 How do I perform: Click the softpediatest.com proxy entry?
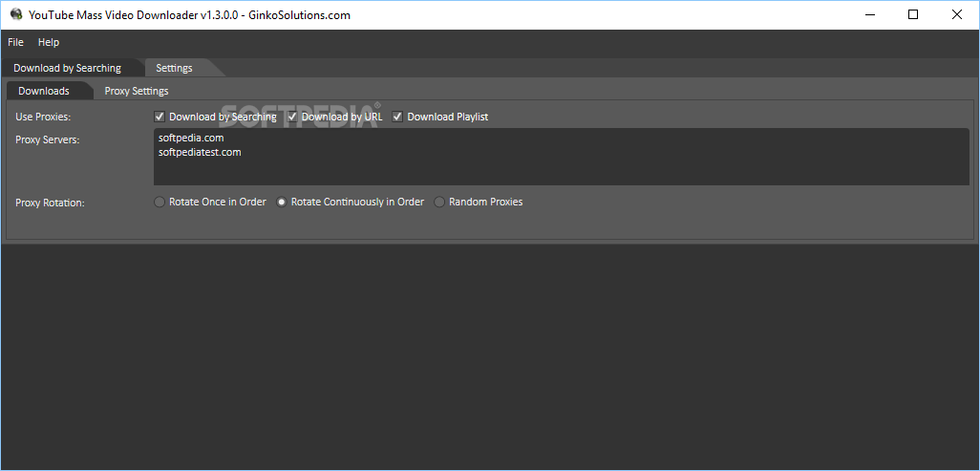(x=200, y=152)
